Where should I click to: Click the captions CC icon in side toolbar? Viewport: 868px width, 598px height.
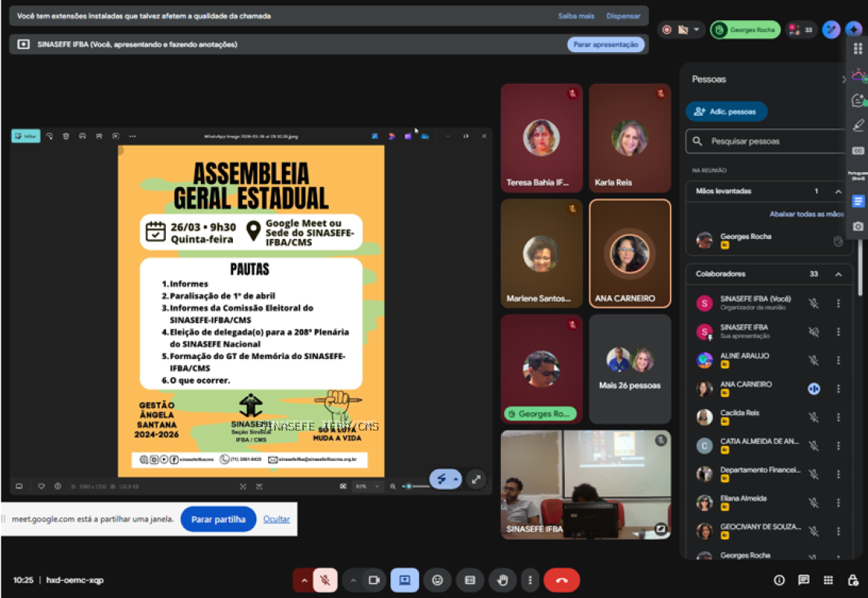[858, 150]
